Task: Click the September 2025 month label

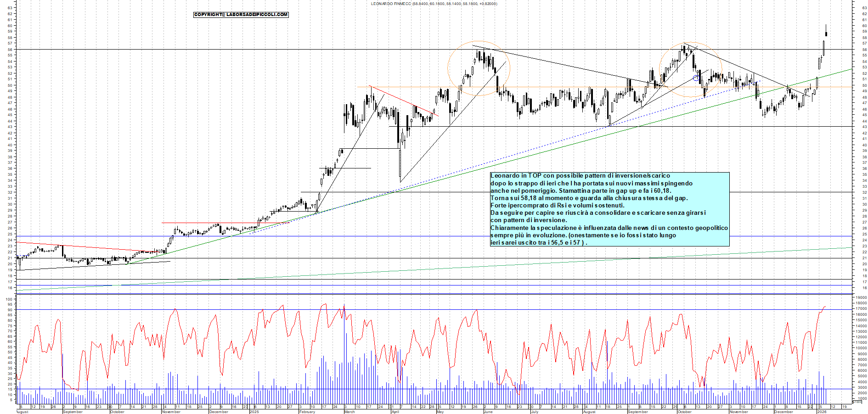Action: pyautogui.click(x=637, y=412)
